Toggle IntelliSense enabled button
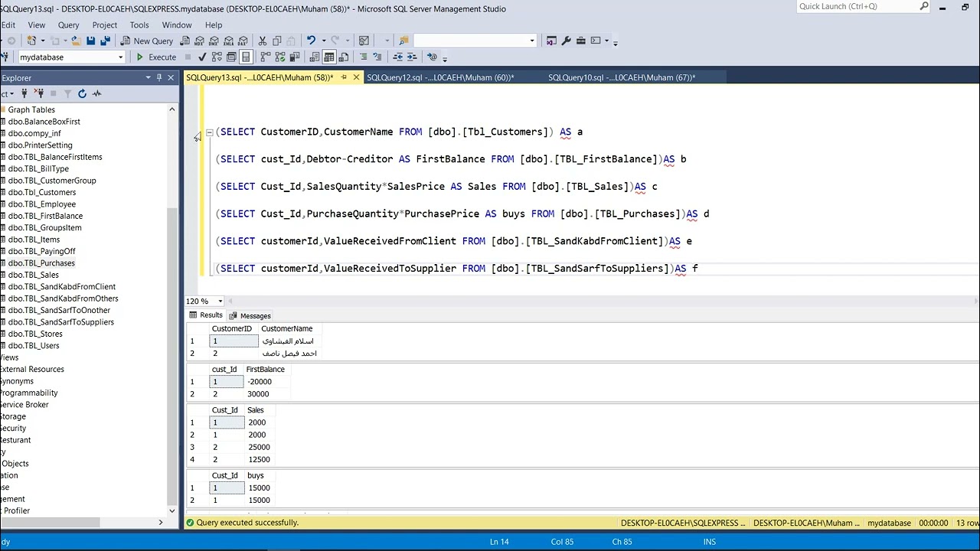Image resolution: width=980 pixels, height=551 pixels. [246, 57]
